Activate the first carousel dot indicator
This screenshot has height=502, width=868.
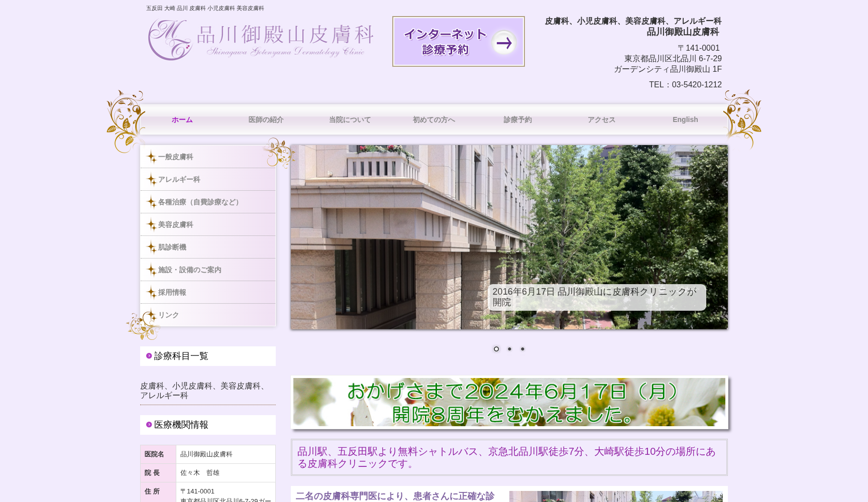[x=496, y=348]
